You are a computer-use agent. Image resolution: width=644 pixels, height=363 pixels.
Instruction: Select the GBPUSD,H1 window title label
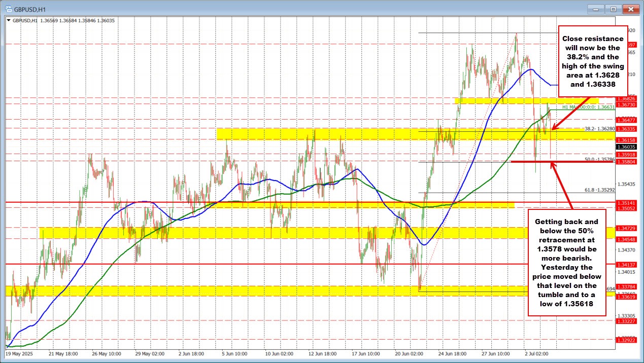[28, 9]
